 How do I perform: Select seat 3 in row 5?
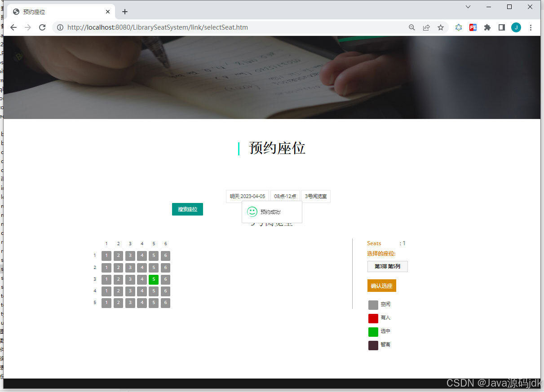[x=130, y=303]
